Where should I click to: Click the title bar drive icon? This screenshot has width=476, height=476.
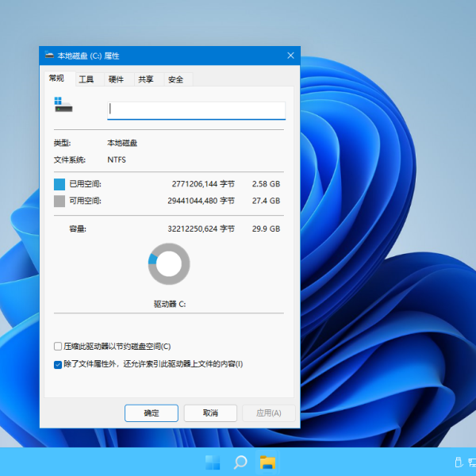tap(49, 56)
